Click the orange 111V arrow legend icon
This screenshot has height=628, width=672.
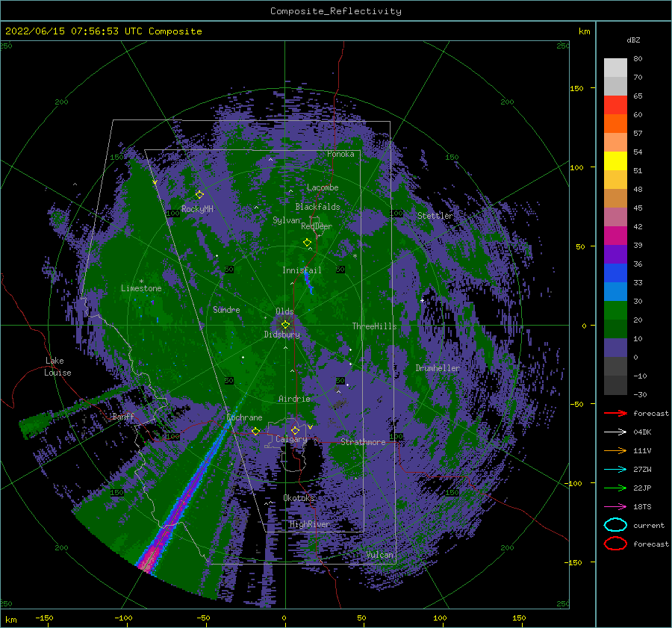[x=615, y=450]
